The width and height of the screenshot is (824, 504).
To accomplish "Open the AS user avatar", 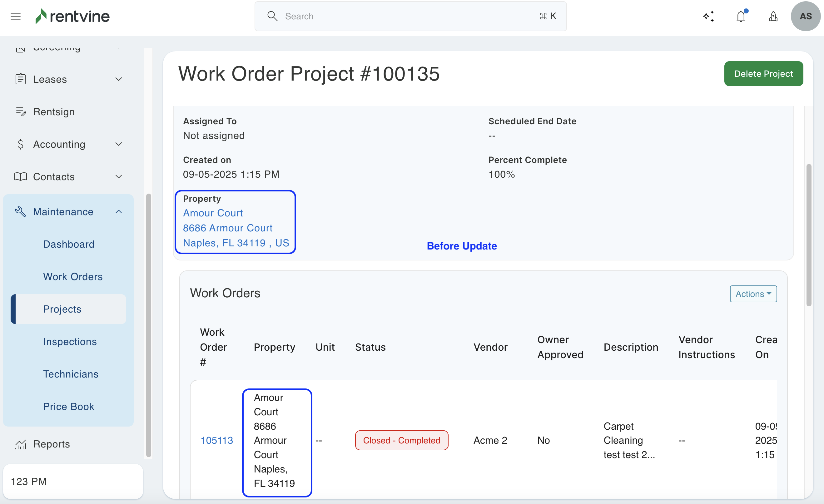I will 805,16.
